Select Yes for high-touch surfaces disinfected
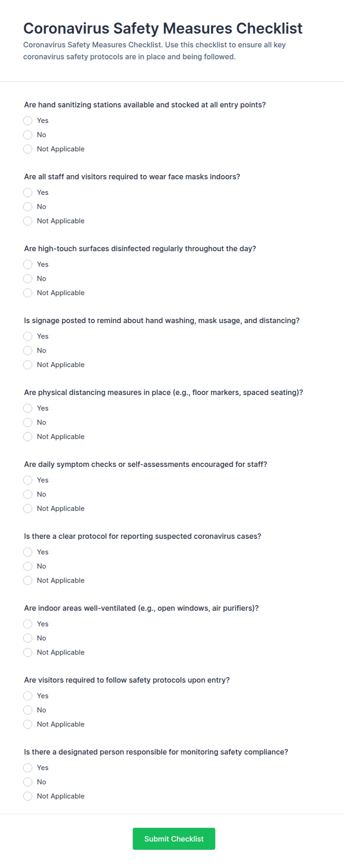This screenshot has height=868, width=344. point(28,264)
